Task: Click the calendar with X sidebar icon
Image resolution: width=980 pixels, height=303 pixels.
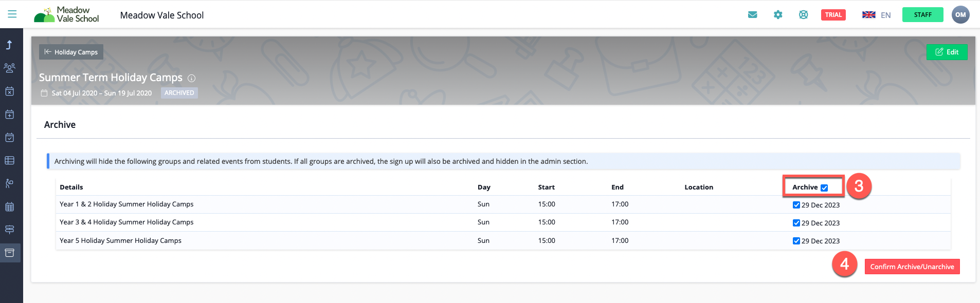Action: 9,91
